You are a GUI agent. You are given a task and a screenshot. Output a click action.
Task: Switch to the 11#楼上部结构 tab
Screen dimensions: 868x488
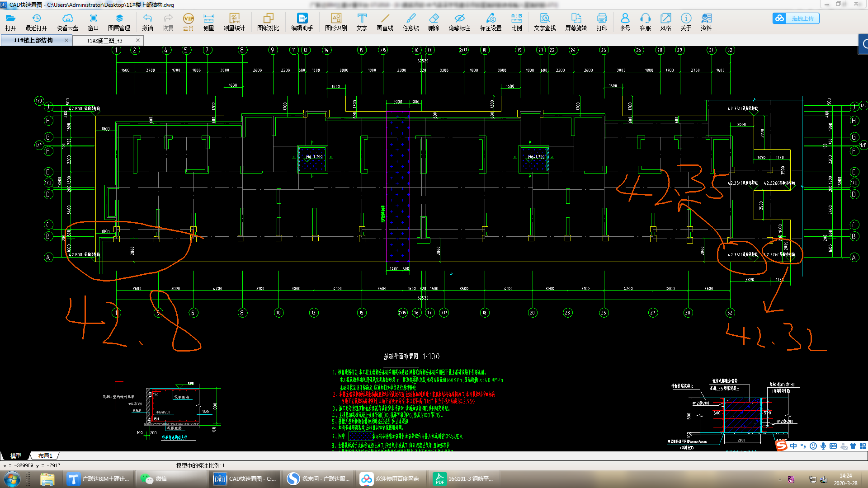click(x=33, y=40)
